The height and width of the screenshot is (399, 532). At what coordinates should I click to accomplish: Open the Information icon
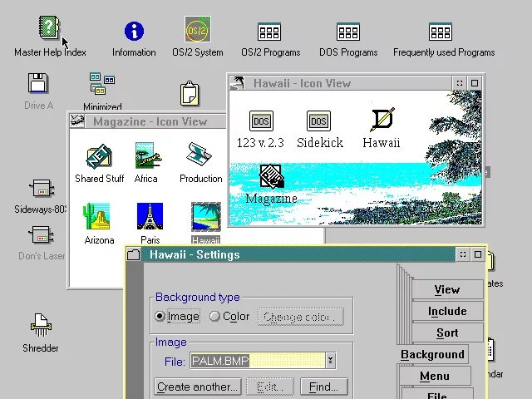point(134,31)
